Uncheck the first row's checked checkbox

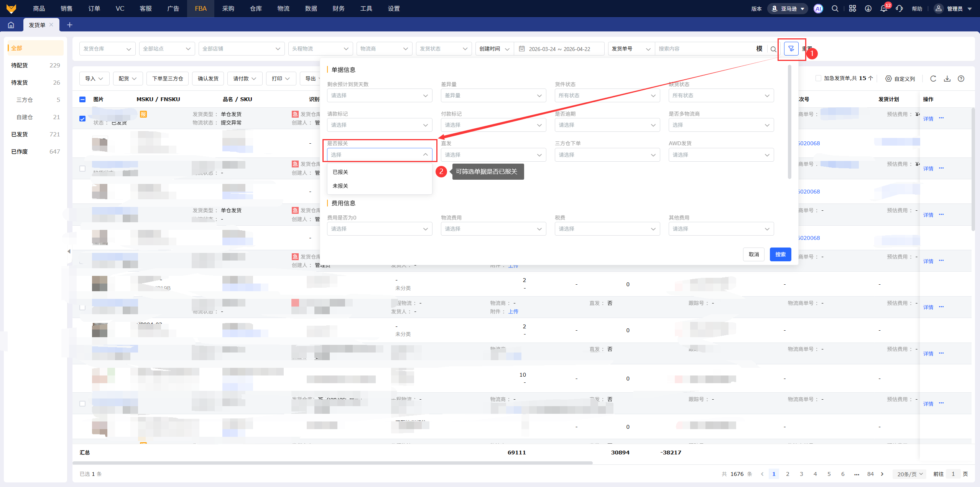point(82,118)
